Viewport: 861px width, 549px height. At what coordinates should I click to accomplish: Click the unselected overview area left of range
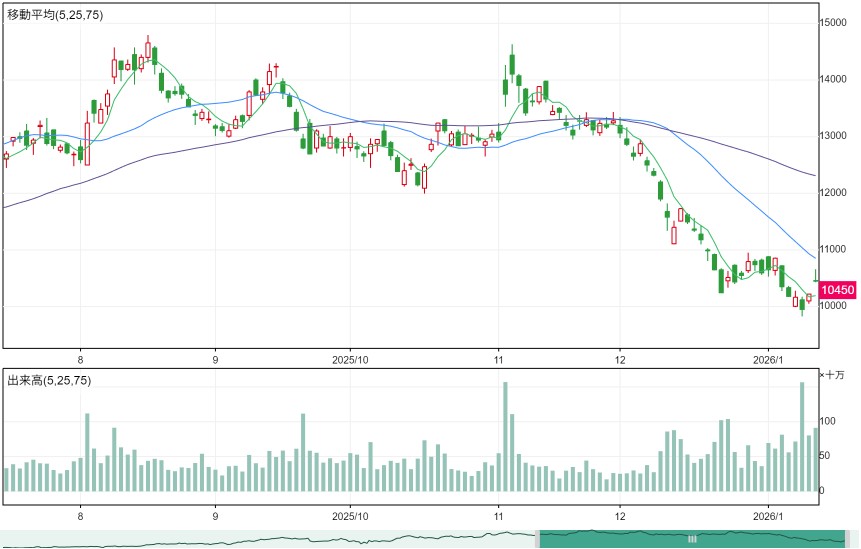click(268, 539)
